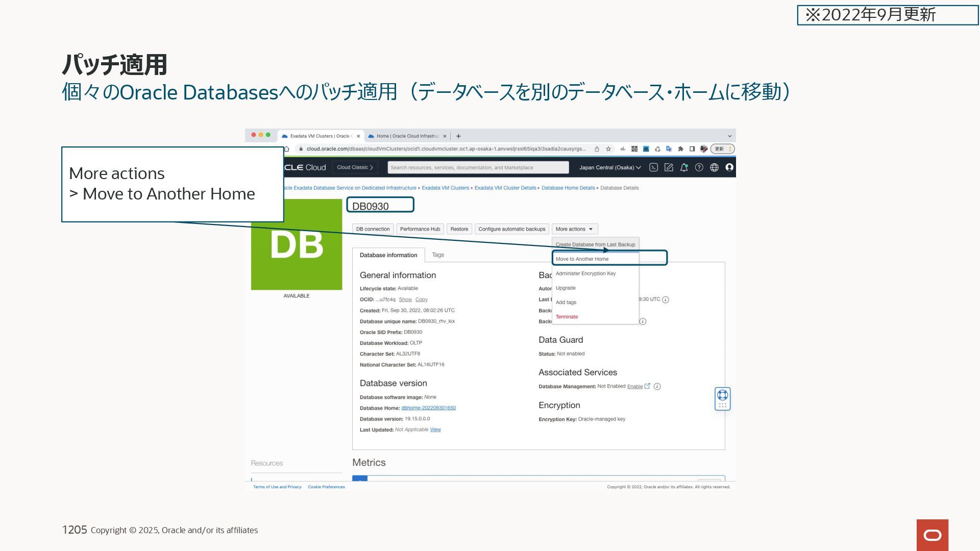Click the floating support lifebuoy widget
The width and height of the screenshot is (980, 551).
tap(722, 395)
